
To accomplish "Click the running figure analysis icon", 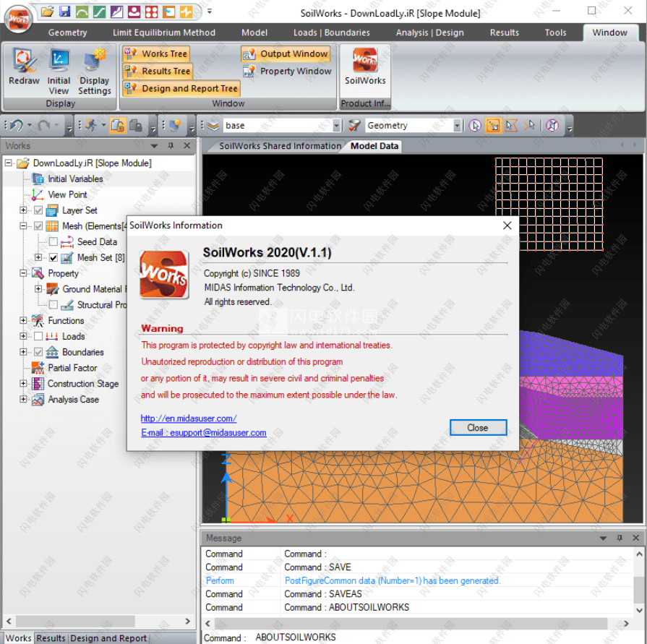I will tap(91, 125).
